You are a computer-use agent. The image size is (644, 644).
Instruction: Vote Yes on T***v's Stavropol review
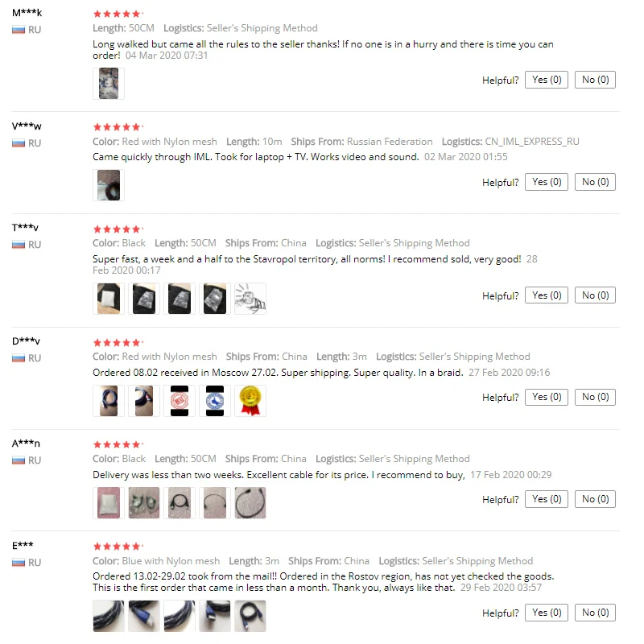click(547, 295)
